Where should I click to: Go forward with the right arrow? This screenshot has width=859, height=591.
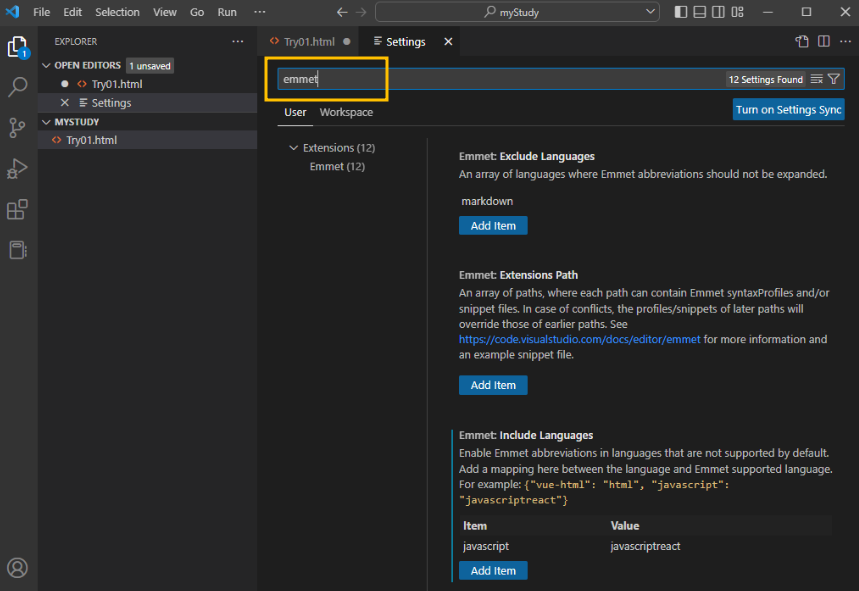(x=361, y=12)
